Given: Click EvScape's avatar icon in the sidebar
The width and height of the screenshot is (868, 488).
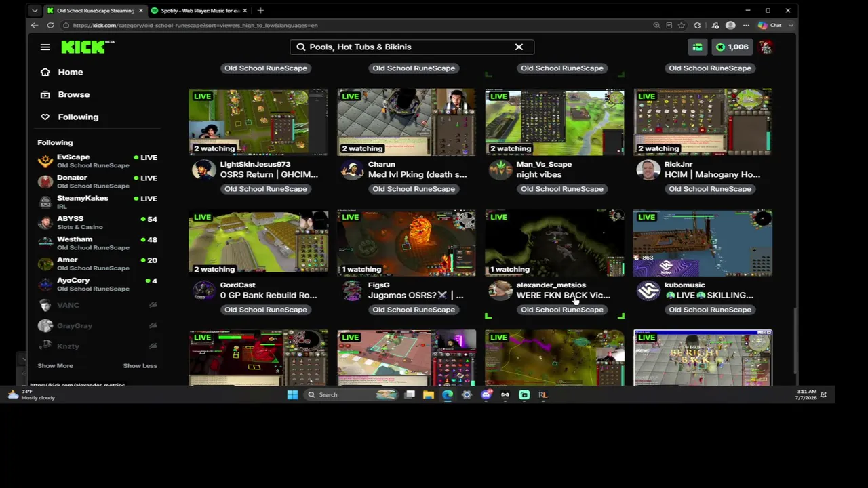Looking at the screenshot, I should 45,161.
